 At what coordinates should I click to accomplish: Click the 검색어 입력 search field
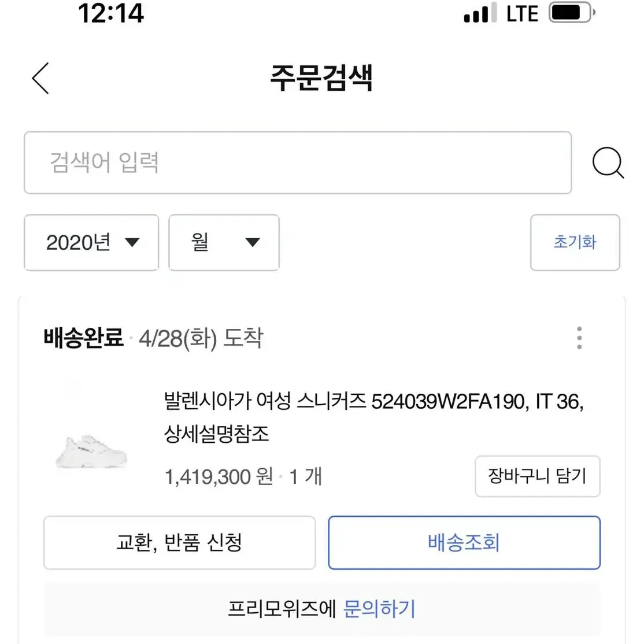tap(298, 162)
